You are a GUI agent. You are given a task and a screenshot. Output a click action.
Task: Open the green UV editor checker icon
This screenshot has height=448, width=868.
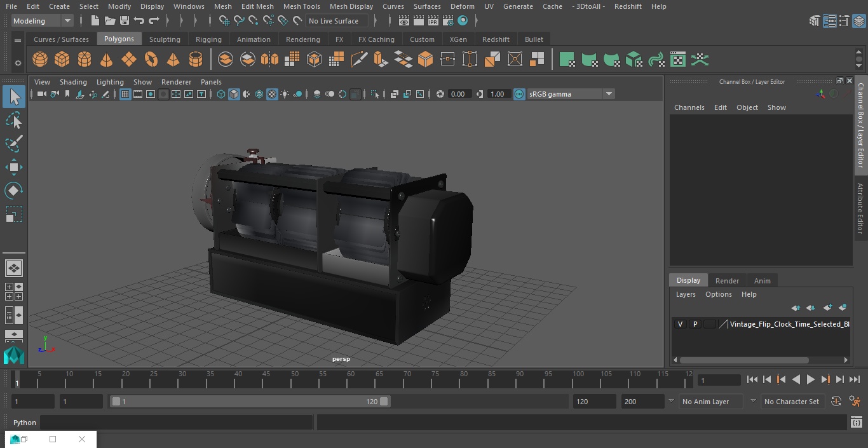[678, 60]
